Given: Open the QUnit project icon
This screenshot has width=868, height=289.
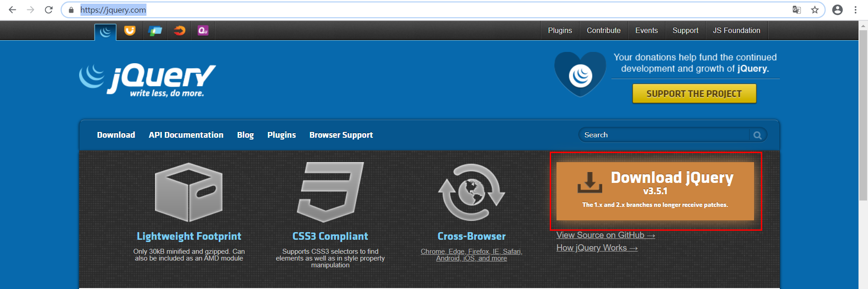Looking at the screenshot, I should click(x=203, y=31).
